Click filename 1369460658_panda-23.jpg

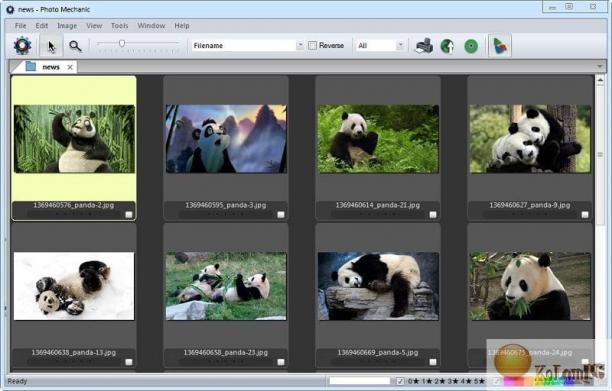tap(226, 352)
